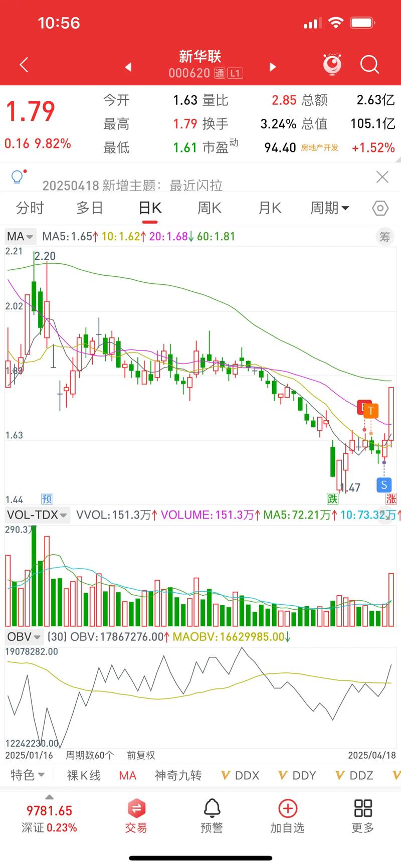Select the 分时 tab
The image size is (401, 868).
pos(30,208)
